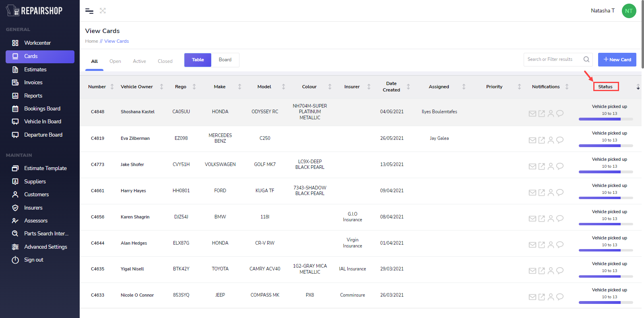
Task: Open Bookings Board in sidebar
Action: [x=42, y=108]
